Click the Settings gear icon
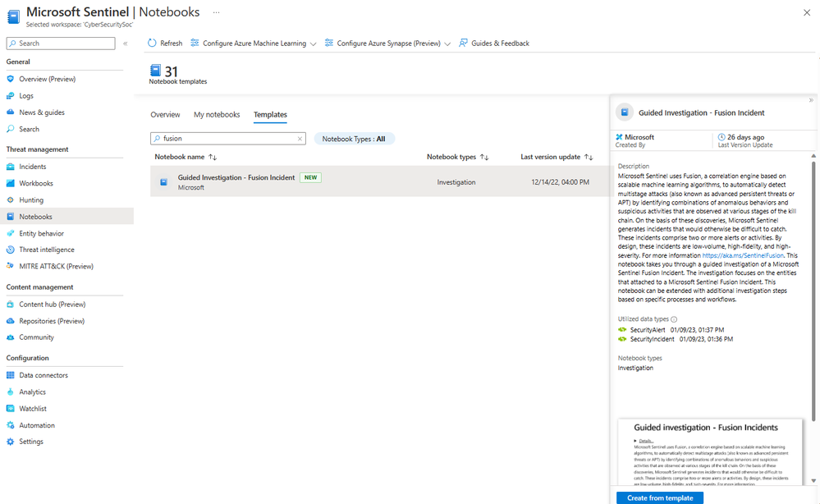Image resolution: width=820 pixels, height=504 pixels. [11, 442]
